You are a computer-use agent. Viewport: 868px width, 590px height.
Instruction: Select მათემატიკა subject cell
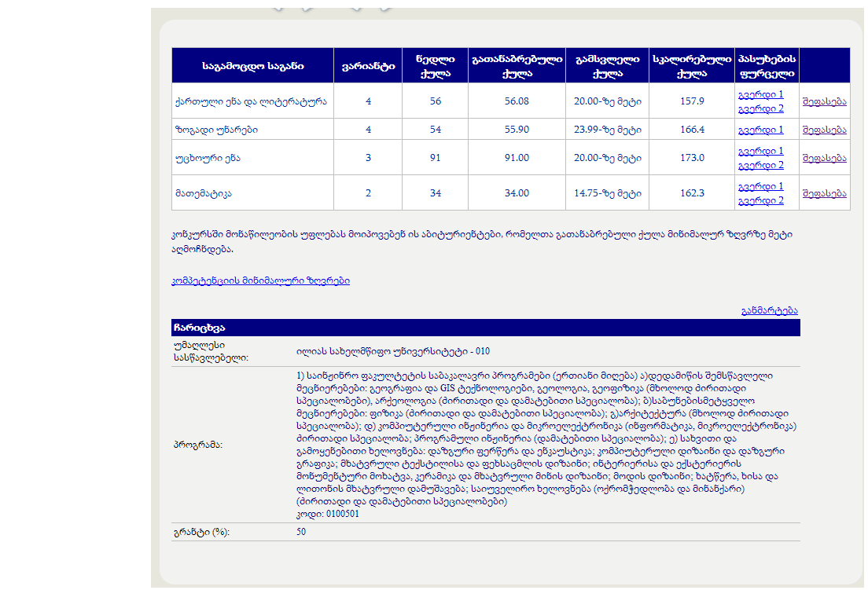click(x=253, y=193)
